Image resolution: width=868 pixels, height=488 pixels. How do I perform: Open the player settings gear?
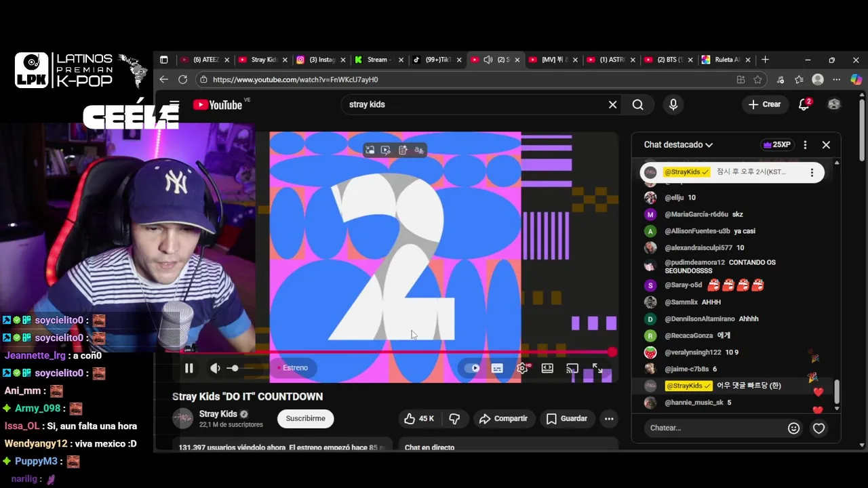coord(522,368)
